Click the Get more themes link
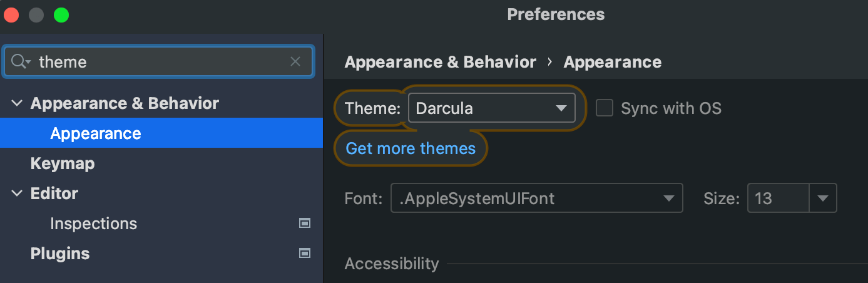 (411, 148)
